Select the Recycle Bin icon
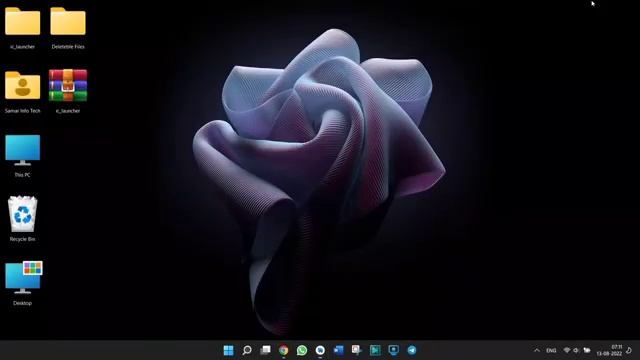 (22, 214)
